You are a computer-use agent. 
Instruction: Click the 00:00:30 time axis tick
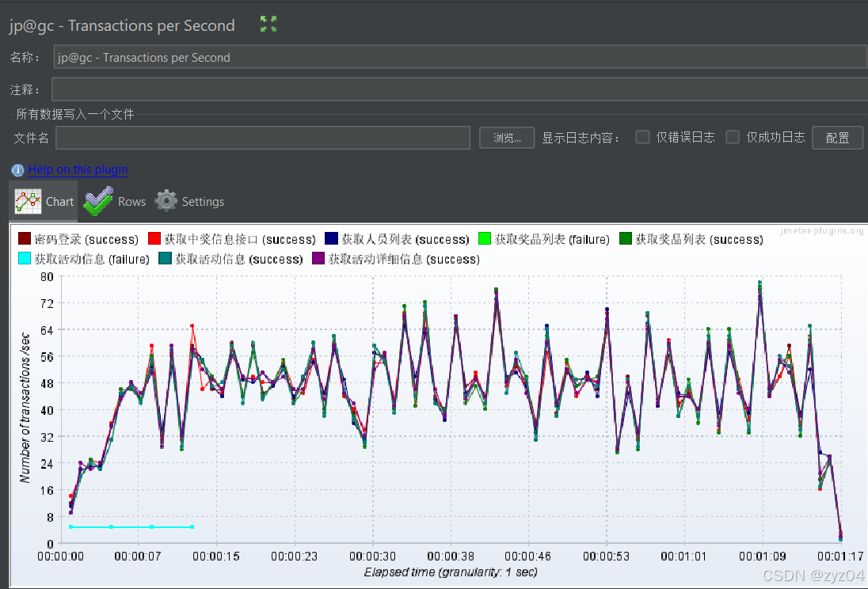[x=372, y=556]
